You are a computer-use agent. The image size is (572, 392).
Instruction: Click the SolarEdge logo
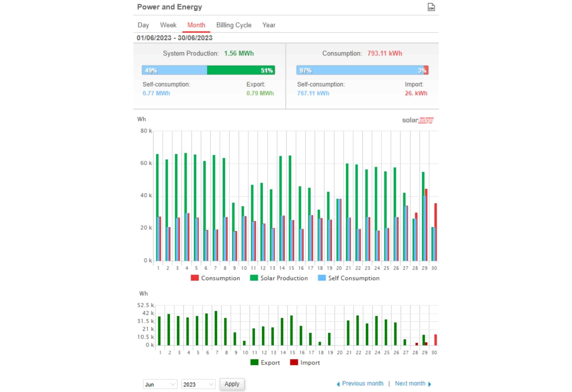pyautogui.click(x=418, y=120)
